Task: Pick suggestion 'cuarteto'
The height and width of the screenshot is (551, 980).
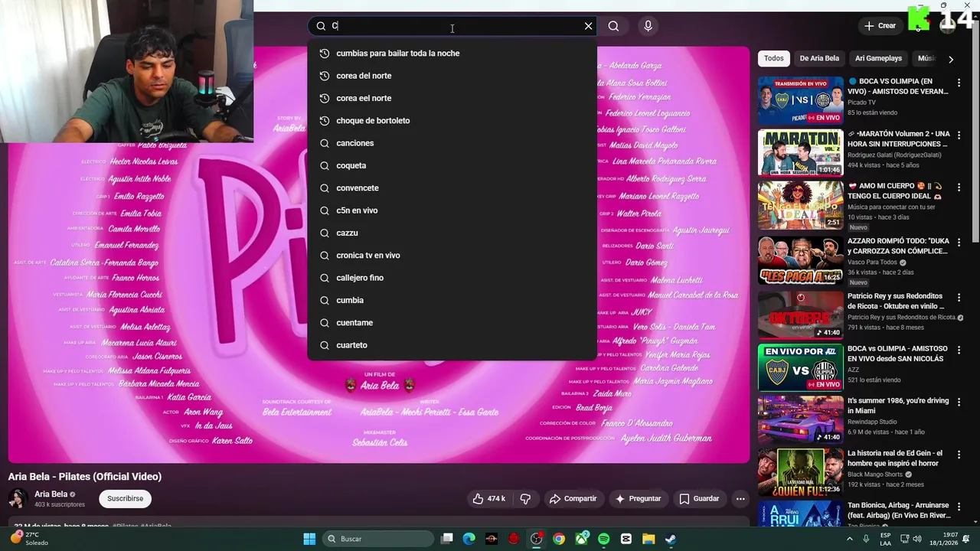Action: [452, 345]
